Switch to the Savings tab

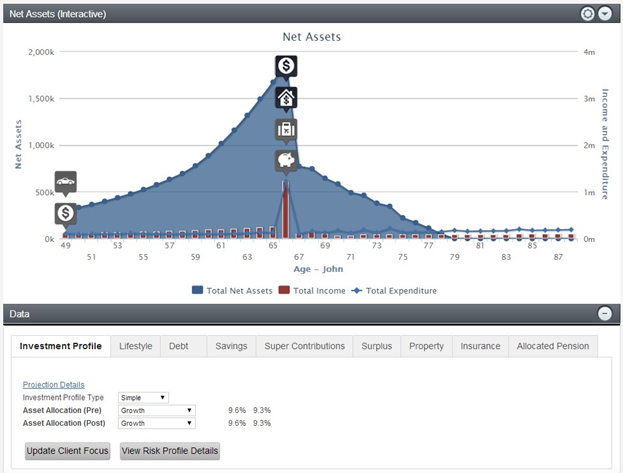(231, 346)
